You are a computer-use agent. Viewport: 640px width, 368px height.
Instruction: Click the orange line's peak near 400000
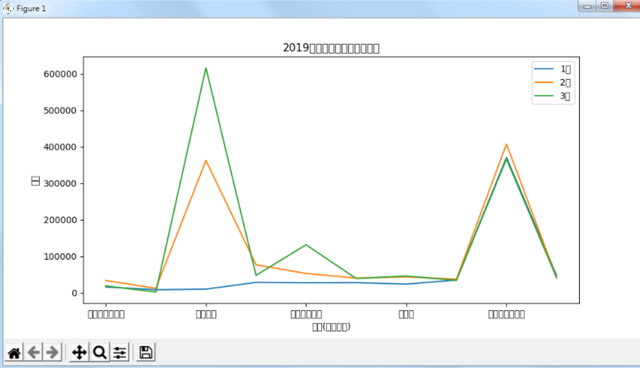pyautogui.click(x=507, y=144)
